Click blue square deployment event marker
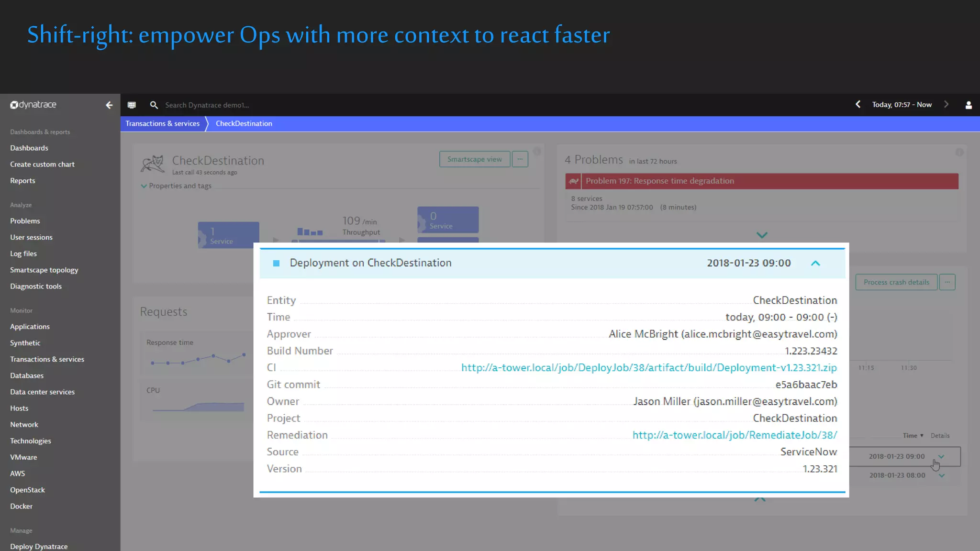The height and width of the screenshot is (551, 980). 276,263
